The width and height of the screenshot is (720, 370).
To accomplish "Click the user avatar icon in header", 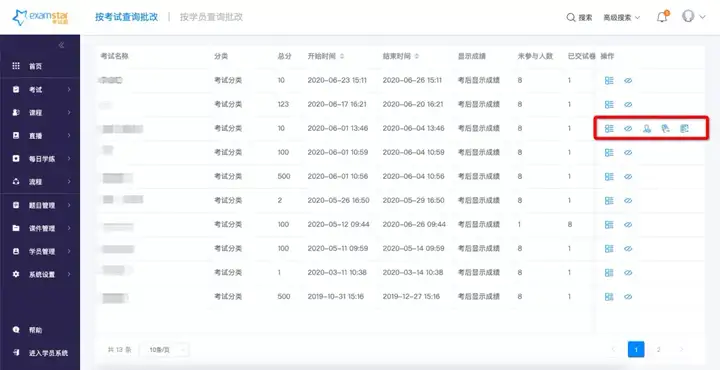I will (x=688, y=17).
